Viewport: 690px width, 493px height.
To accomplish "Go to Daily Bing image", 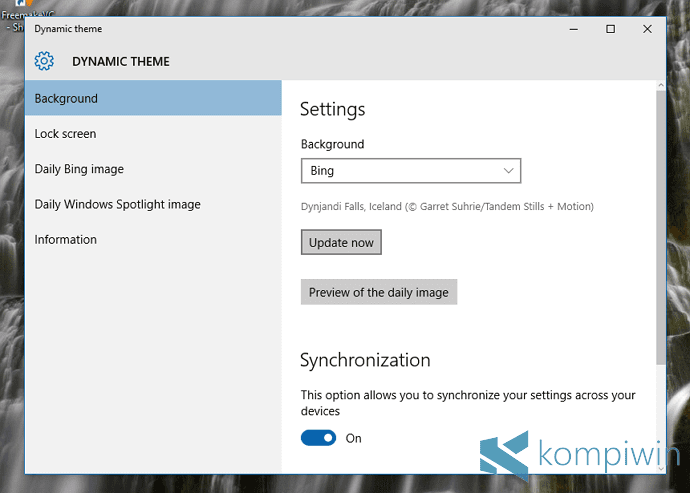I will [x=153, y=169].
